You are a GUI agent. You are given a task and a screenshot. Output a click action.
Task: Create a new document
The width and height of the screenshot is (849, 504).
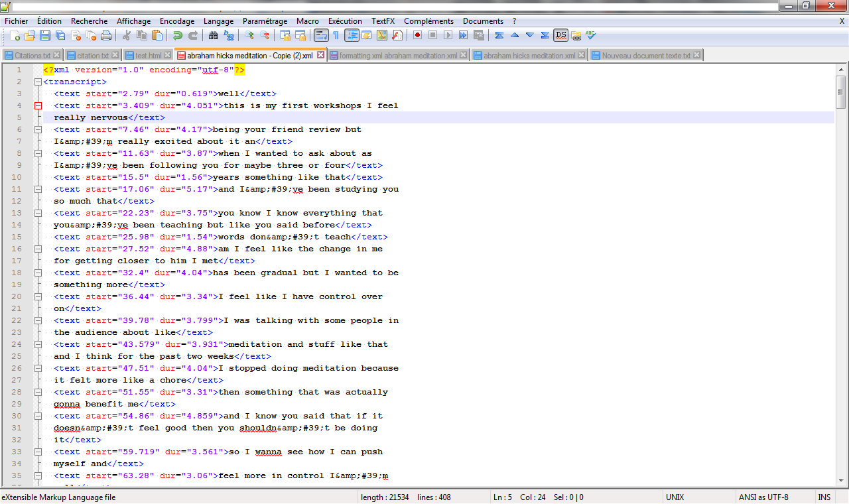pos(15,34)
